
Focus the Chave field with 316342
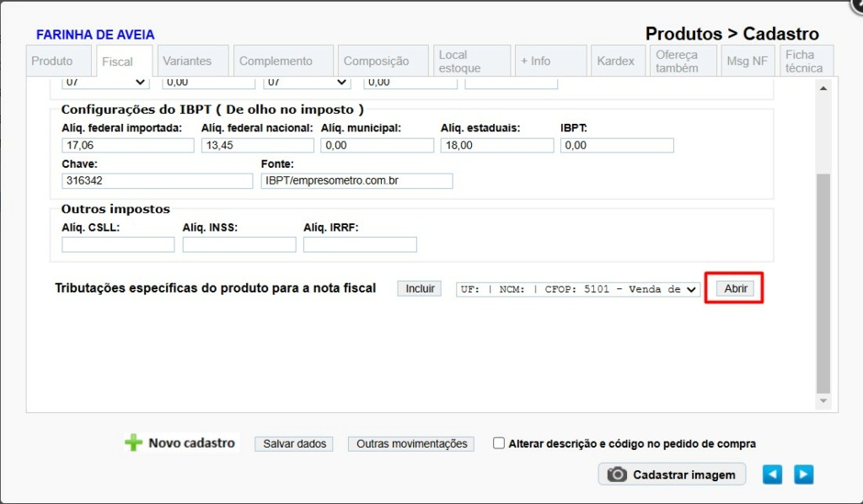[x=158, y=180]
